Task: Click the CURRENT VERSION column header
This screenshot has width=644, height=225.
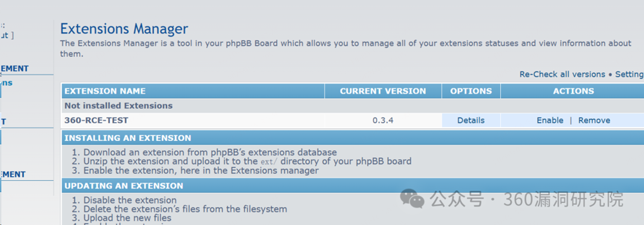Action: tap(383, 91)
